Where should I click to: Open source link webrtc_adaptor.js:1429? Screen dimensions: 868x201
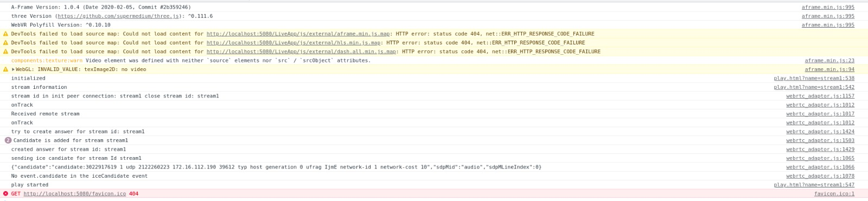(820, 150)
